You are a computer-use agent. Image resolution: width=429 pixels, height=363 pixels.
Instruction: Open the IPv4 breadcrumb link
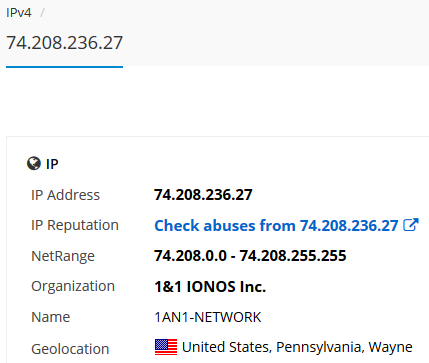[19, 13]
